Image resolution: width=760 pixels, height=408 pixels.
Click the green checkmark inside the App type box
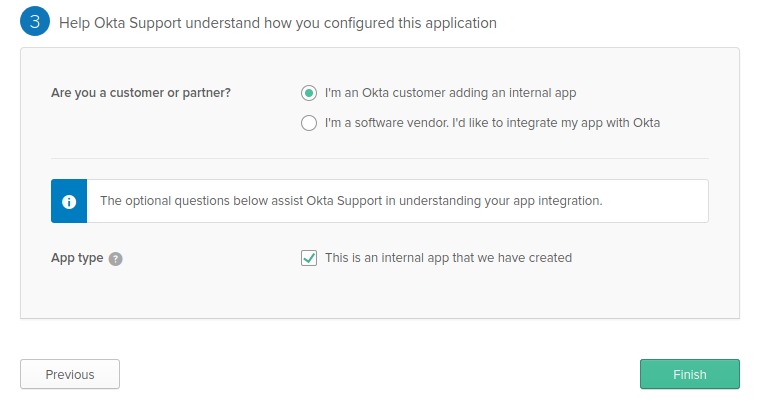309,258
